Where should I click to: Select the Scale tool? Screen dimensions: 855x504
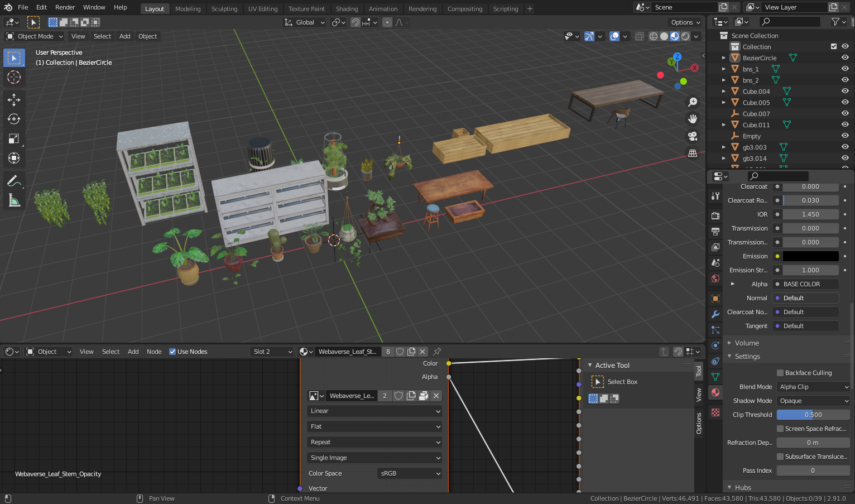13,138
